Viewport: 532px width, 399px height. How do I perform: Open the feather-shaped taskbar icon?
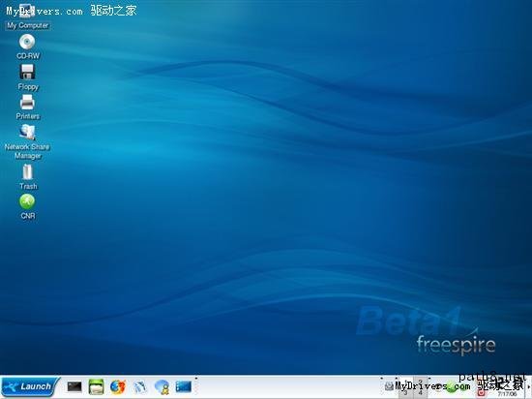[x=140, y=386]
